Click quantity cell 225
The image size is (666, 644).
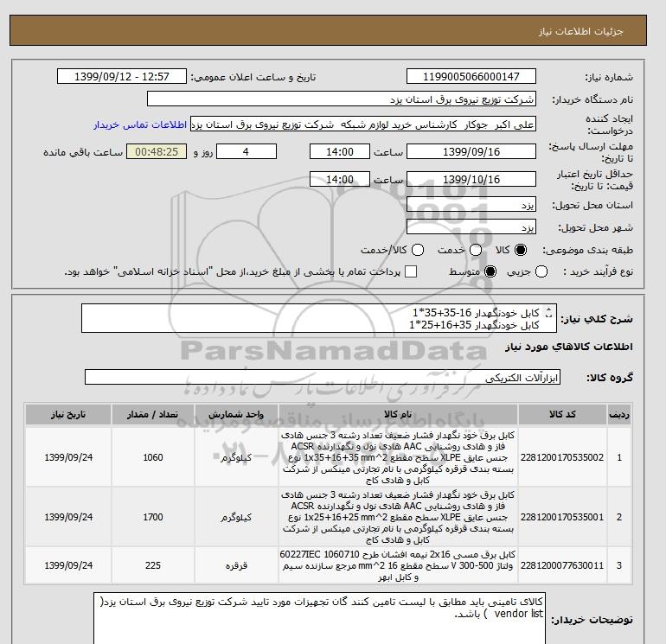pyautogui.click(x=153, y=565)
